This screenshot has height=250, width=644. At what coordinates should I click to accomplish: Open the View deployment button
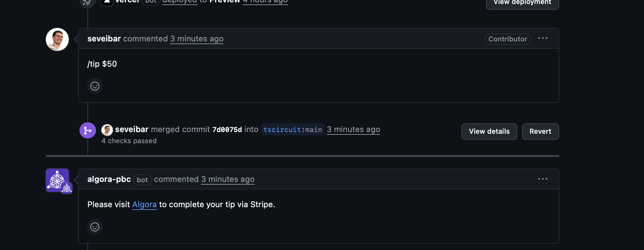522,3
